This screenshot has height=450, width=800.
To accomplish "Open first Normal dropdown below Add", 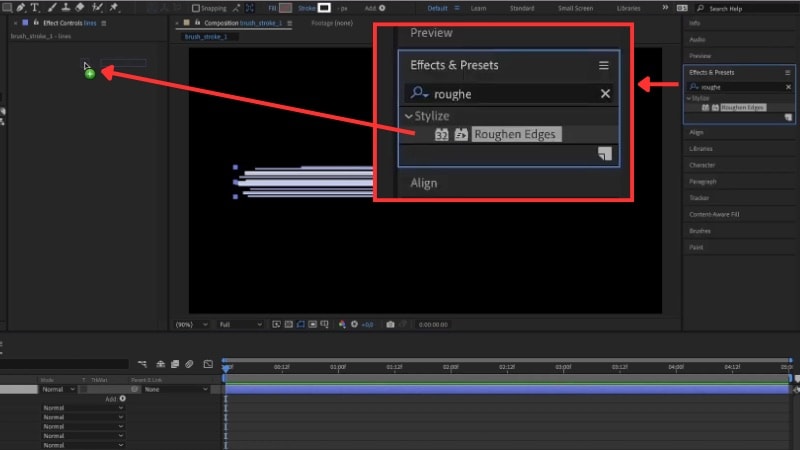I will [83, 408].
